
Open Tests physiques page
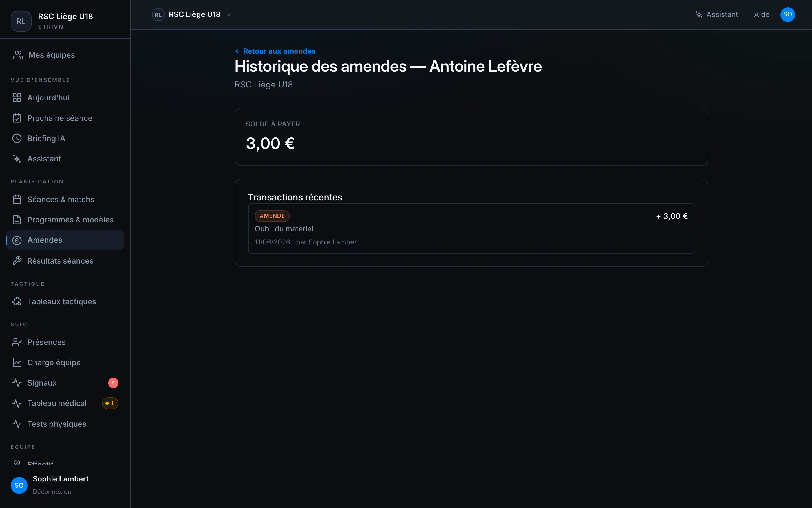[65, 424]
